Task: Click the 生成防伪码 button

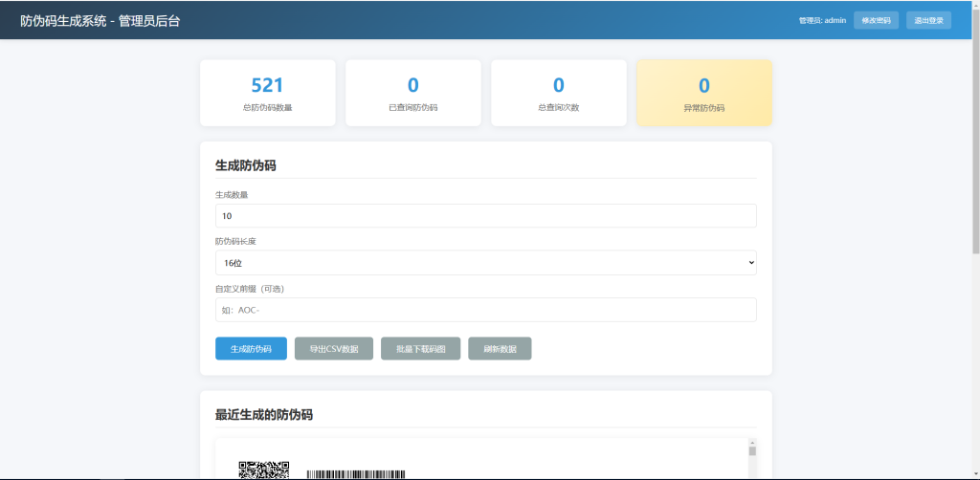Action: point(251,349)
